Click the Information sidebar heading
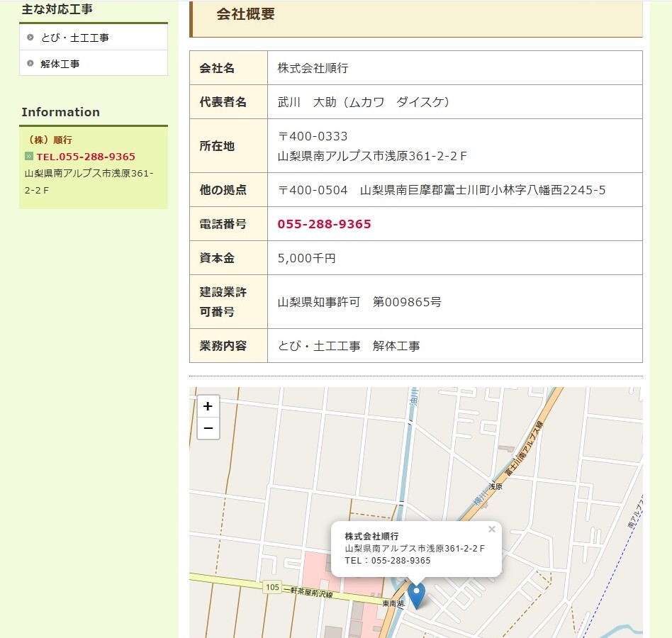672x638 pixels. [61, 112]
